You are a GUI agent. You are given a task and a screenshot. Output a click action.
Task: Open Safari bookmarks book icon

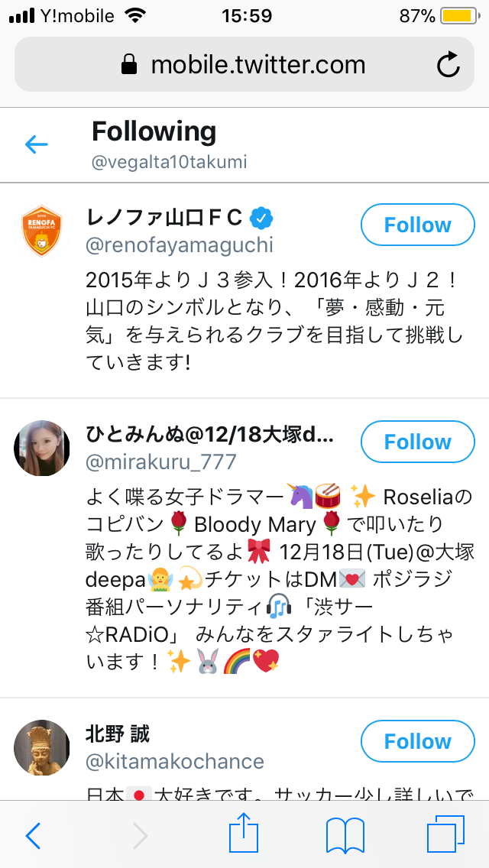345,835
